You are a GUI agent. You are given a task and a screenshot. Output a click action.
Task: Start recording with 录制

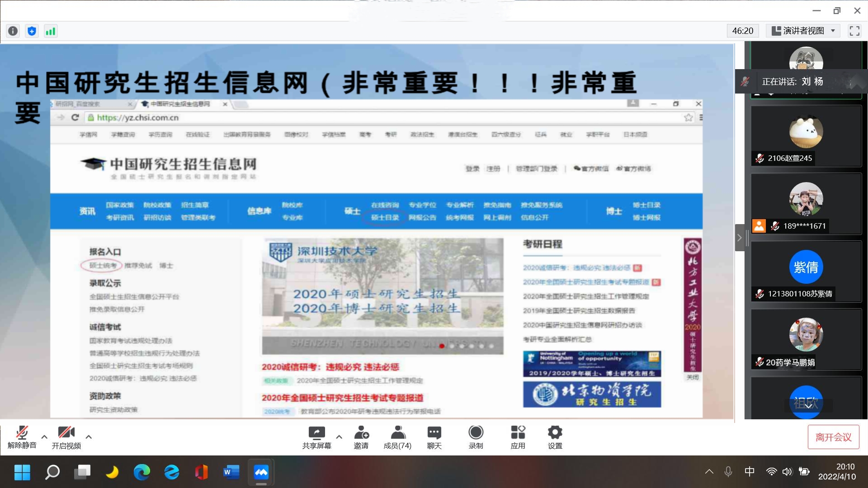[476, 437]
